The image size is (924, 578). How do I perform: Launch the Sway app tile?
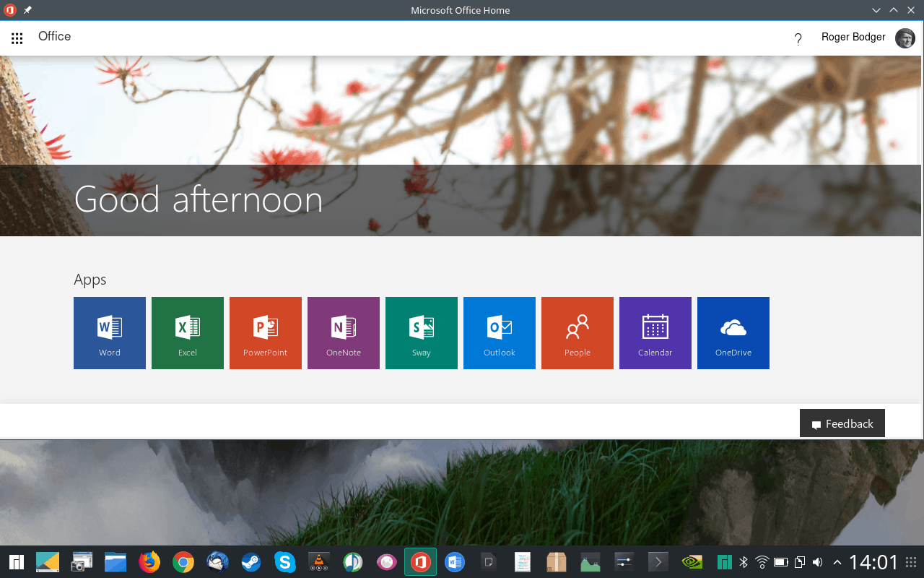coord(422,333)
